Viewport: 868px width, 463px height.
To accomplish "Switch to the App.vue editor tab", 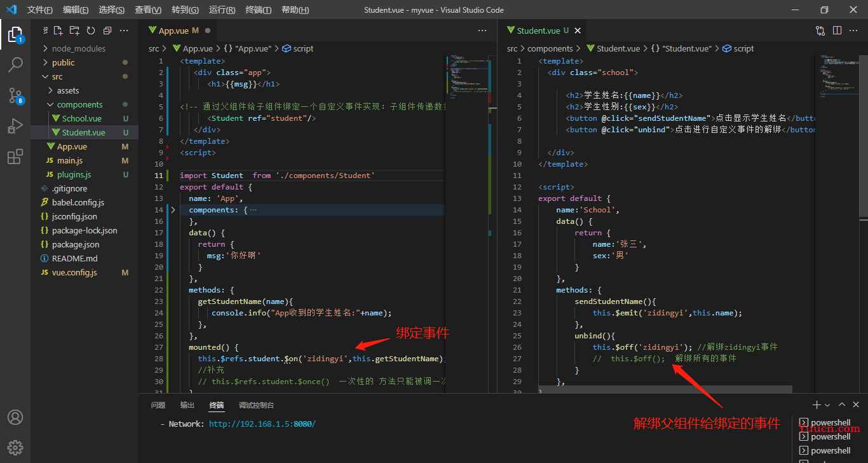I will pyautogui.click(x=179, y=31).
